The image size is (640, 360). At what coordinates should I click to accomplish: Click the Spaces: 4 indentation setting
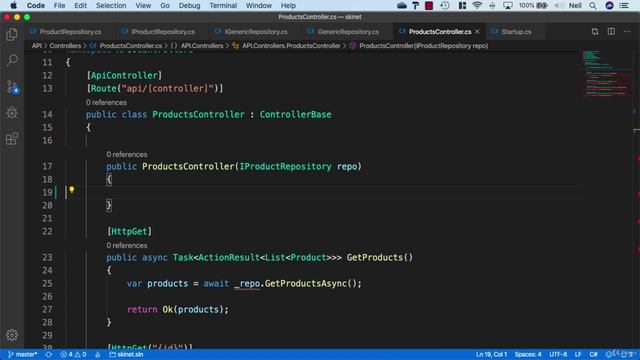pyautogui.click(x=528, y=354)
